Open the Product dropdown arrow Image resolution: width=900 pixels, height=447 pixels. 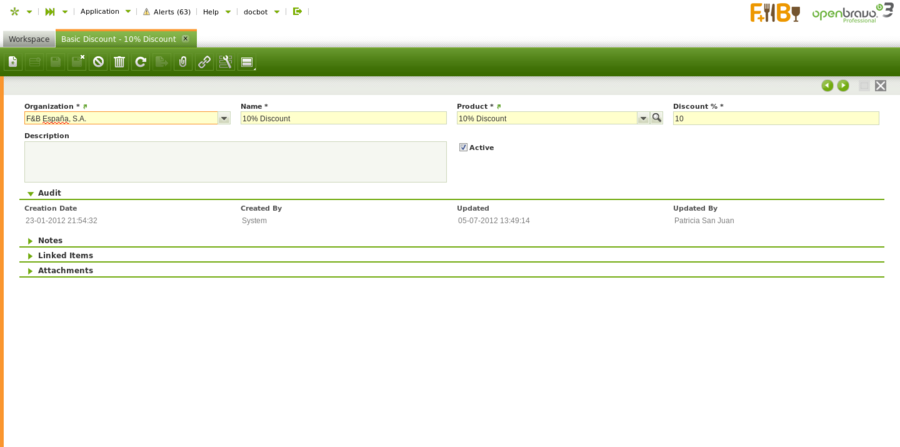tap(643, 118)
